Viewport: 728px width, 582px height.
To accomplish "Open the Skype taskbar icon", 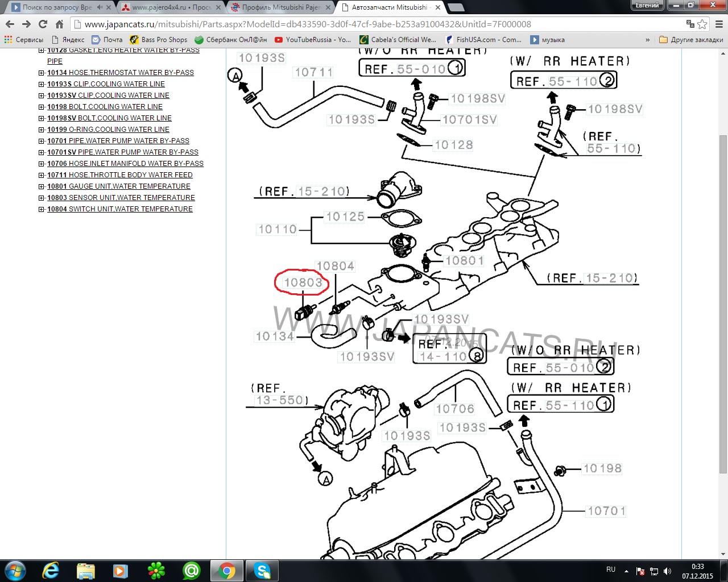I will pyautogui.click(x=262, y=570).
